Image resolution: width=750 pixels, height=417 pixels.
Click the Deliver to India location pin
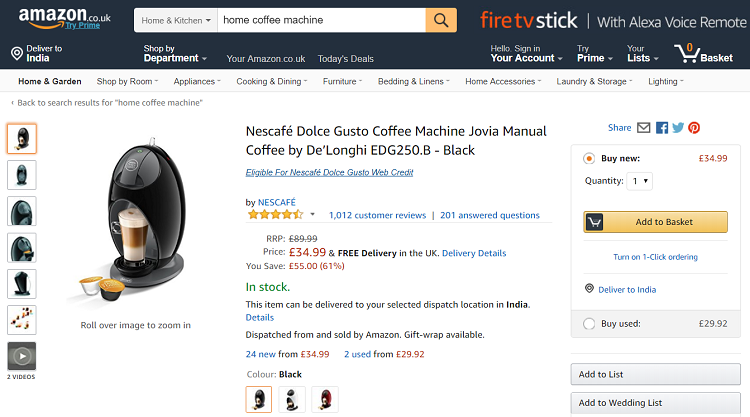17,53
